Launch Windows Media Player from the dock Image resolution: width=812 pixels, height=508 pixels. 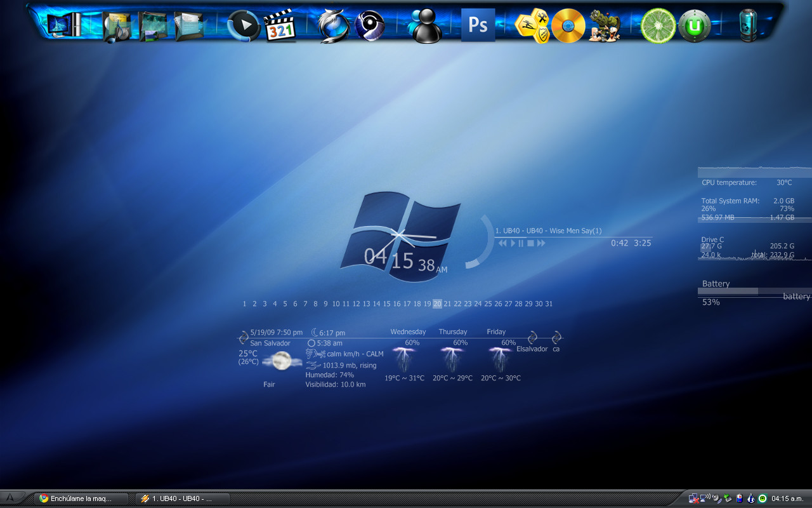244,26
